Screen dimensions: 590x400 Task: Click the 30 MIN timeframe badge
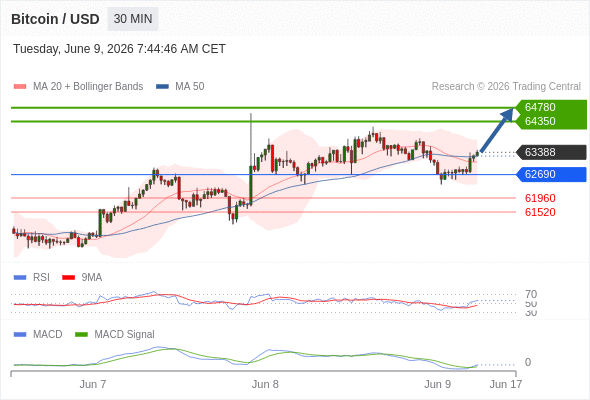[x=133, y=19]
